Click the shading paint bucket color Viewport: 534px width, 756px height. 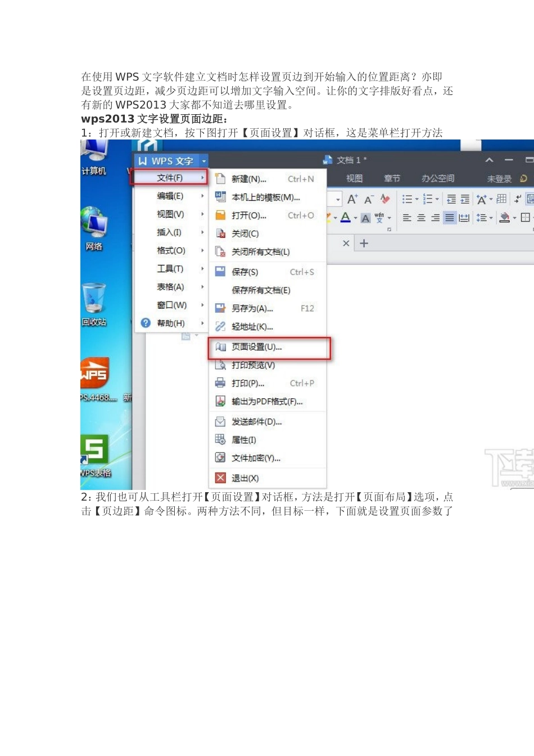coord(505,218)
